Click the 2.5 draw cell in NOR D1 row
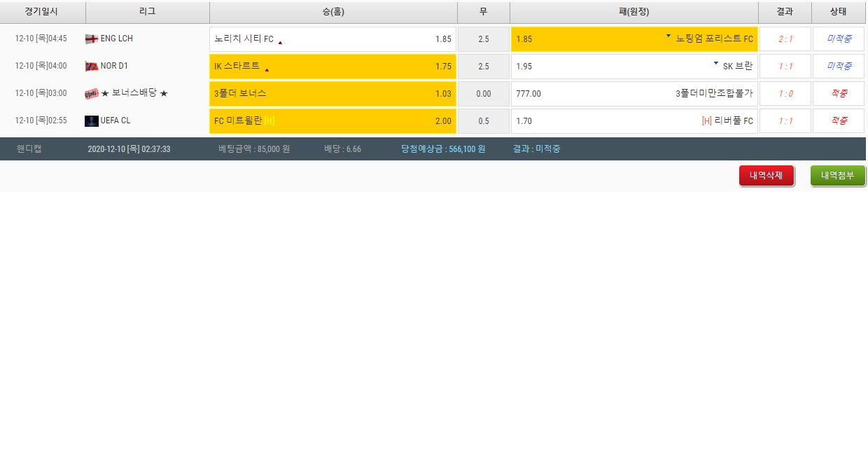Viewport: 868px width, 454px height. tap(483, 67)
